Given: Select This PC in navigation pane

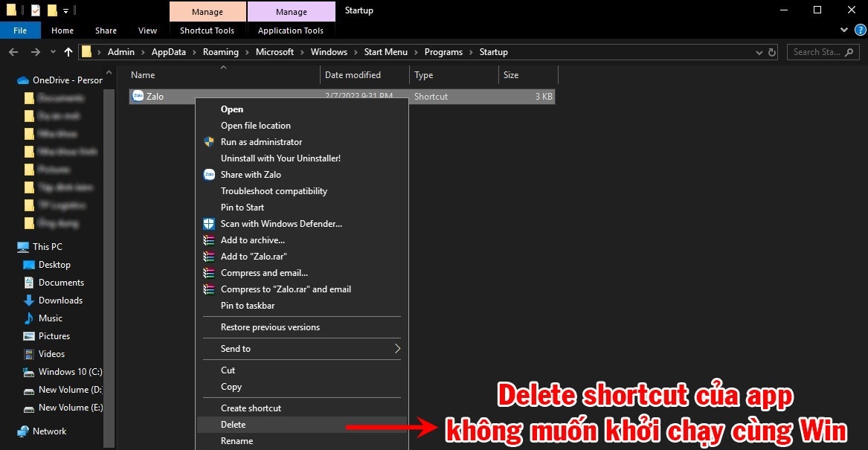Looking at the screenshot, I should click(40, 246).
